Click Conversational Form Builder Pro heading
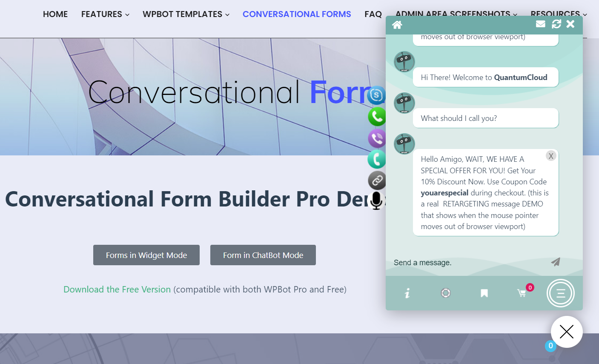Screen dimensions: 599x364 (196, 199)
